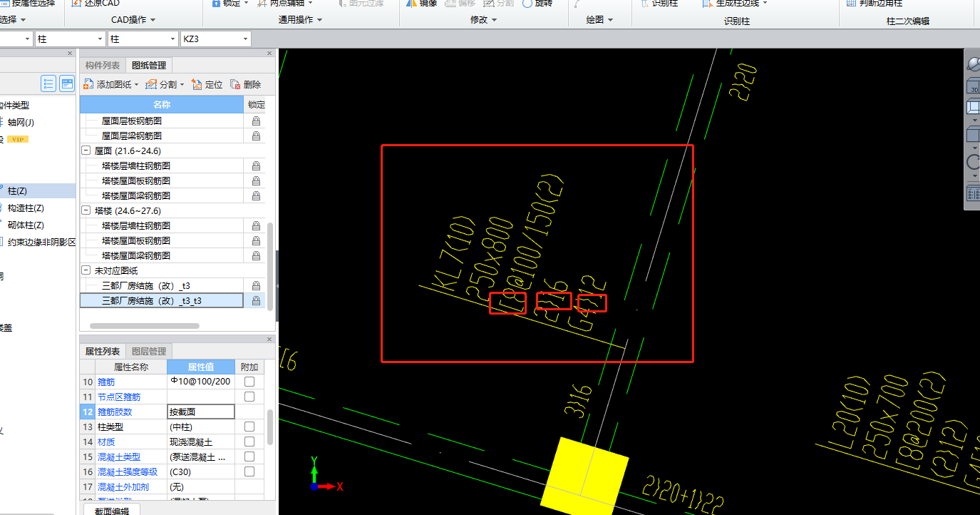The height and width of the screenshot is (515, 980).
Task: Open the first 柱 category dropdown
Action: [99, 39]
